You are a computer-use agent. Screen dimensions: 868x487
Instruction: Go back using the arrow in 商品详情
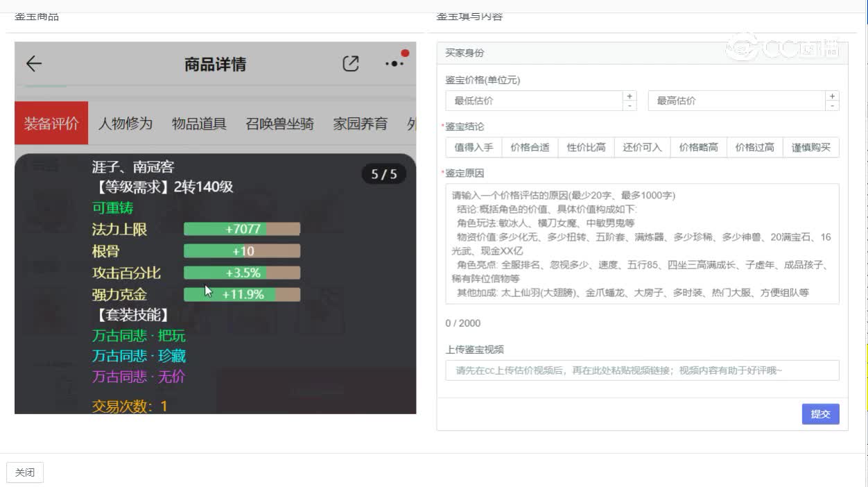point(33,65)
